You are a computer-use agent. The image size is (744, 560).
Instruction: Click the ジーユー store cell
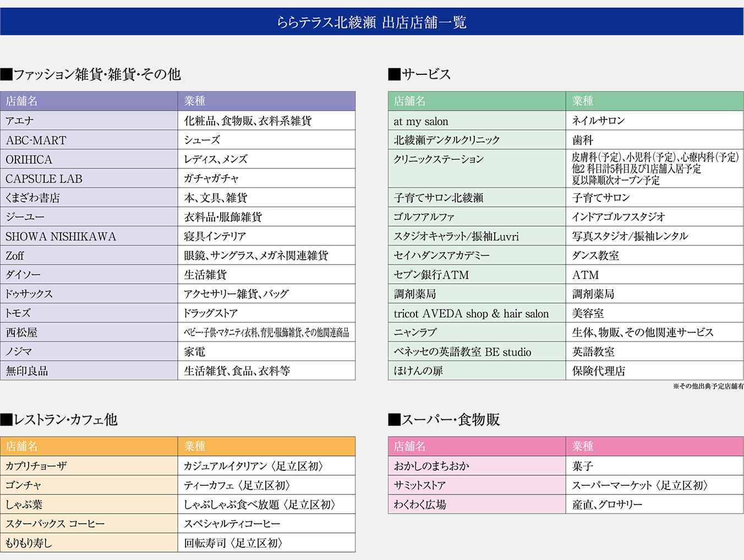tap(89, 217)
